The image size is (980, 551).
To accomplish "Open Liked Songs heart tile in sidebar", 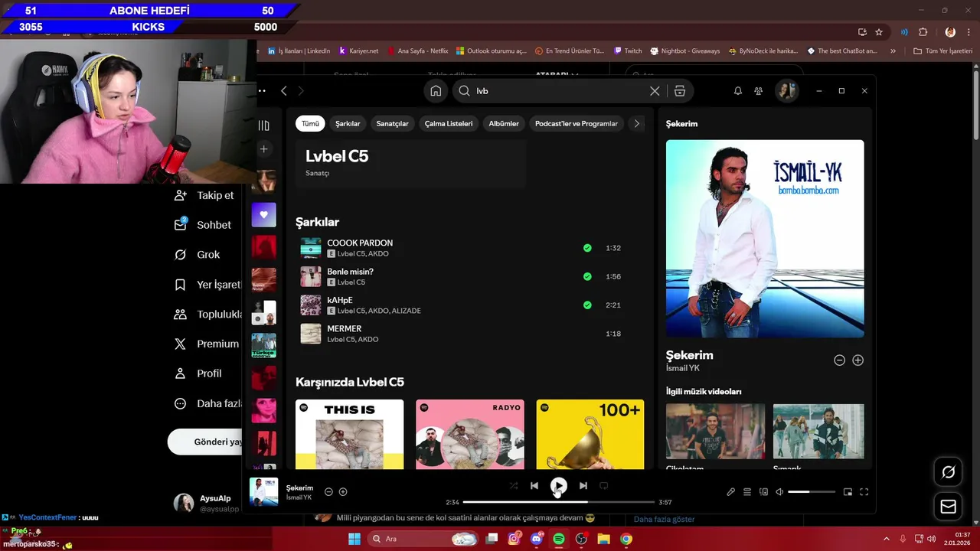I will pyautogui.click(x=264, y=215).
